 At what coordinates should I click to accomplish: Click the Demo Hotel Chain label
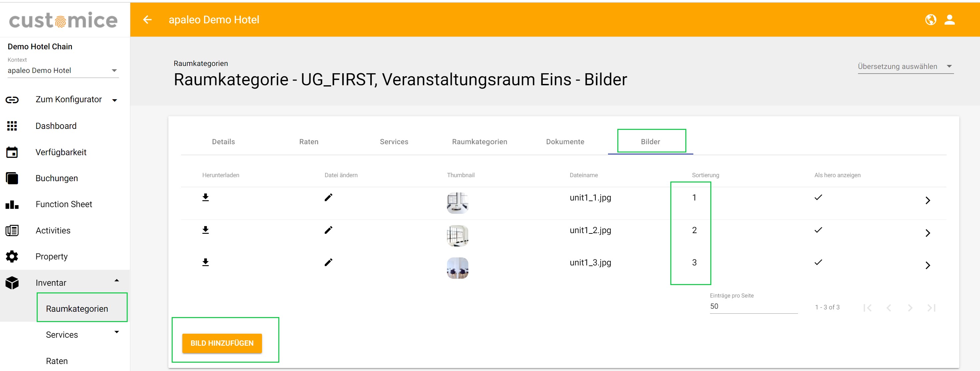(40, 46)
